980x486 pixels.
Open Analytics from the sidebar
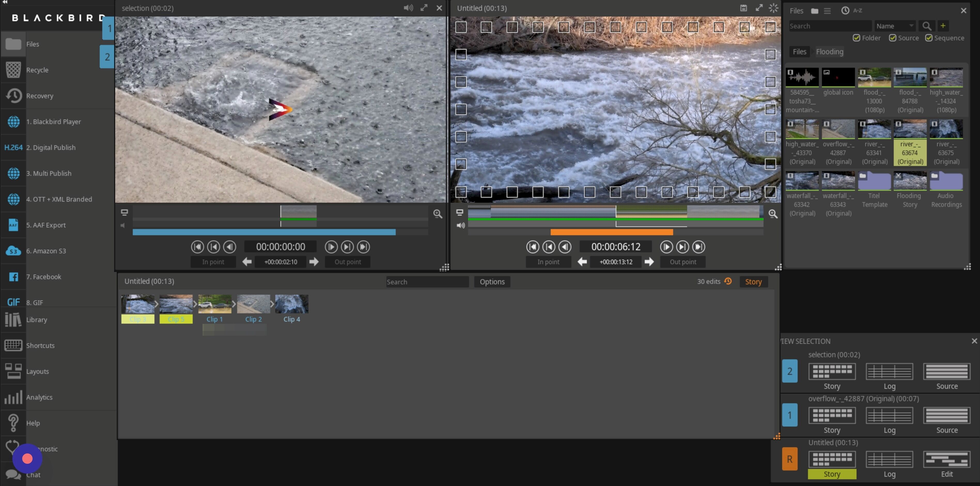(39, 397)
